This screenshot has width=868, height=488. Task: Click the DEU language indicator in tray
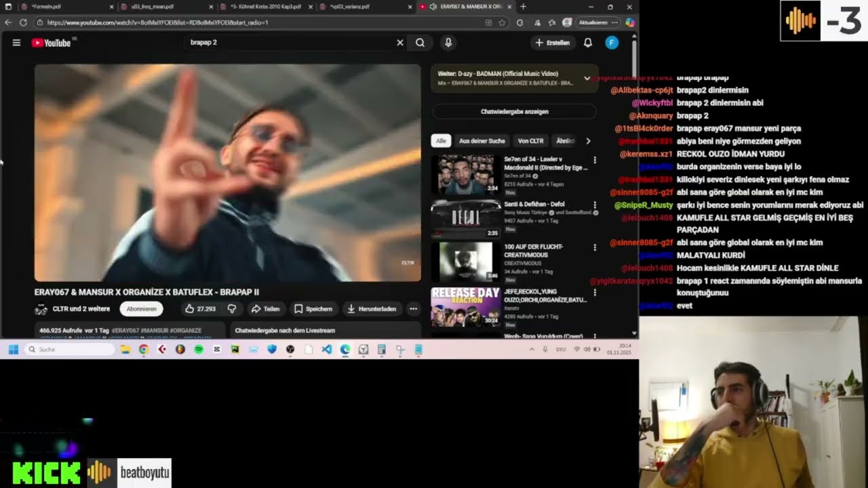tap(561, 350)
